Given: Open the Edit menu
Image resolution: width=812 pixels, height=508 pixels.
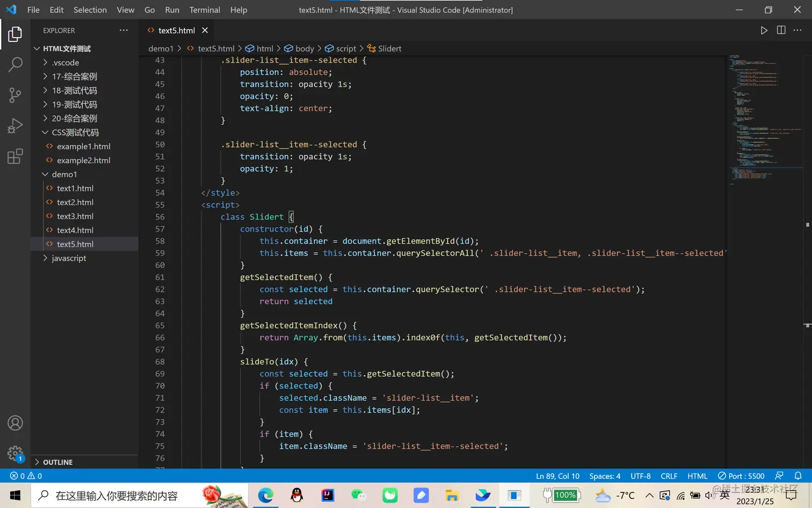Looking at the screenshot, I should click(56, 10).
